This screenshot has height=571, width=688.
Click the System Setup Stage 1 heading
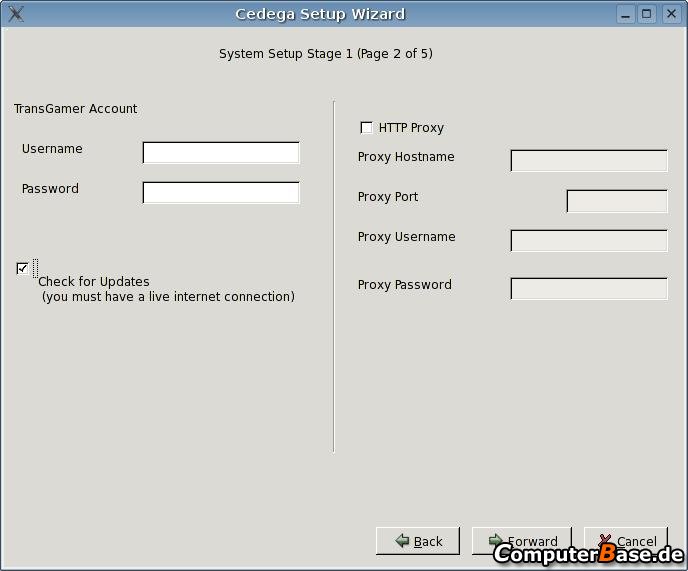point(326,54)
